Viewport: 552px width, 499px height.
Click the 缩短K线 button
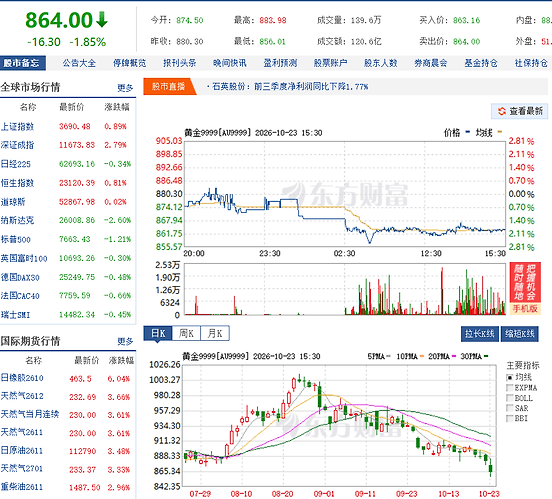pyautogui.click(x=520, y=334)
